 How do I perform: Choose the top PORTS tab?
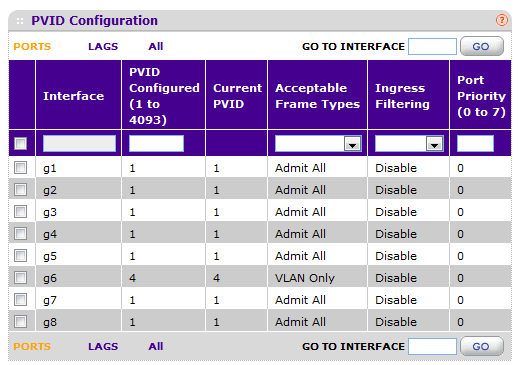pos(32,46)
